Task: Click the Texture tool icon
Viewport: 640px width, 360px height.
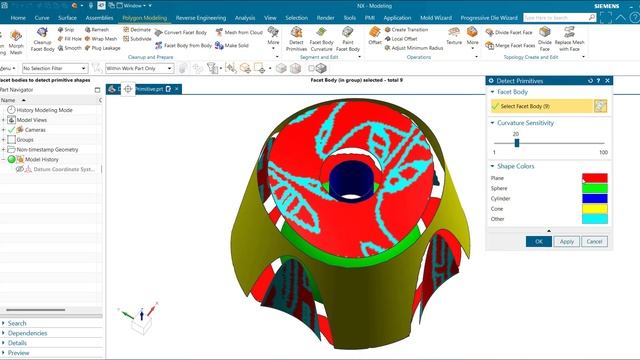Action: (x=454, y=36)
